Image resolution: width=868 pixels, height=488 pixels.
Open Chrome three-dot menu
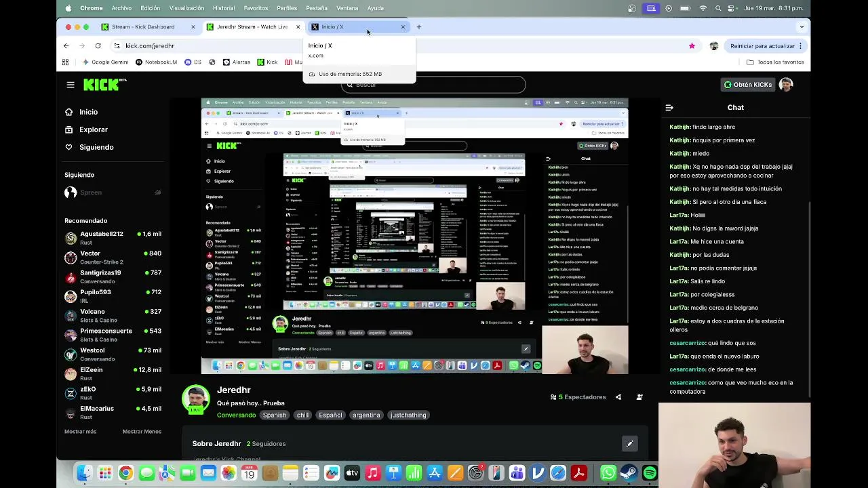[x=800, y=45]
